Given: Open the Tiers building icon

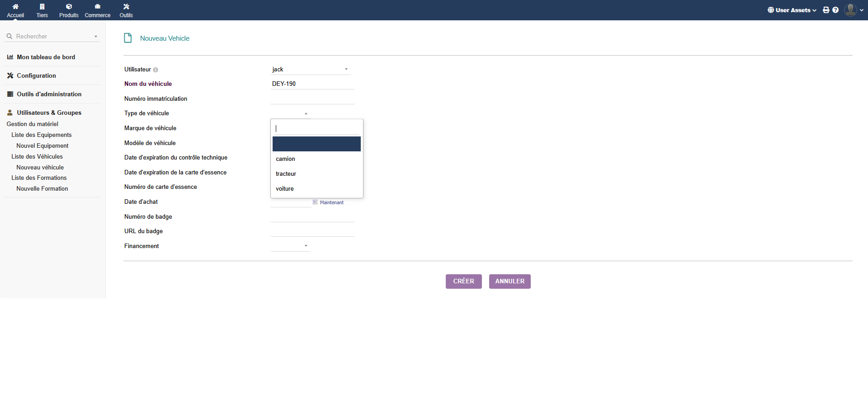Looking at the screenshot, I should (42, 7).
